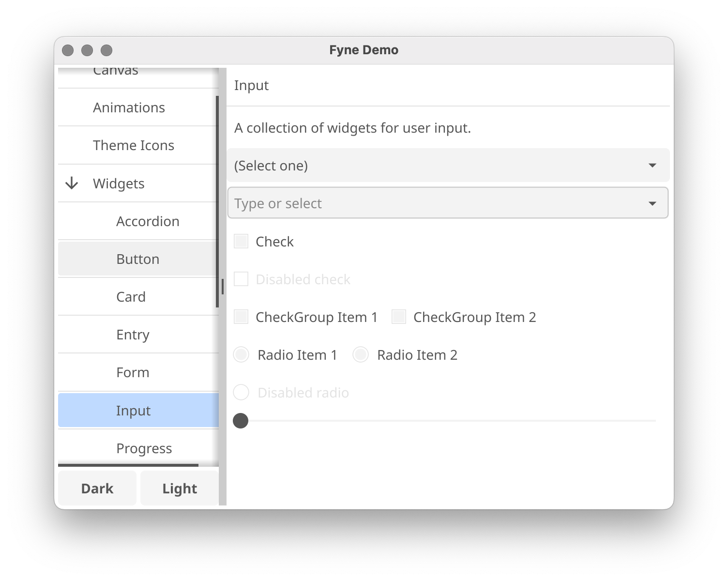Screen dimensions: 728x581
Task: Click the split pane divider handle
Action: (x=223, y=287)
